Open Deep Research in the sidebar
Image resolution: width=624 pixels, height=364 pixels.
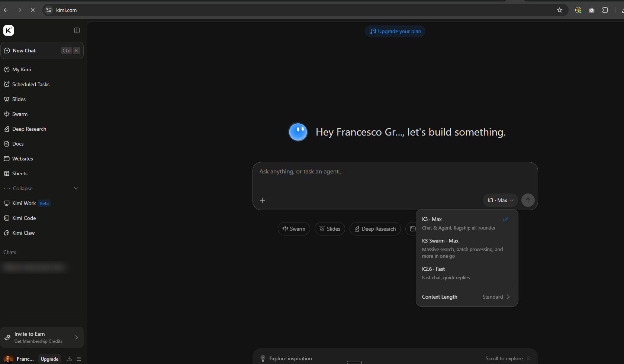[42, 129]
